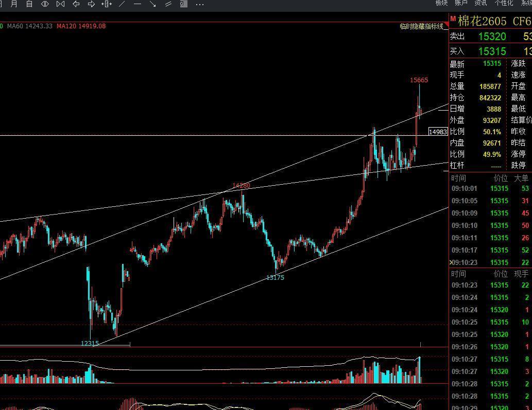The height and width of the screenshot is (410, 532).
Task: Click the MA60 14243.33 indicator label
Action: pos(30,26)
